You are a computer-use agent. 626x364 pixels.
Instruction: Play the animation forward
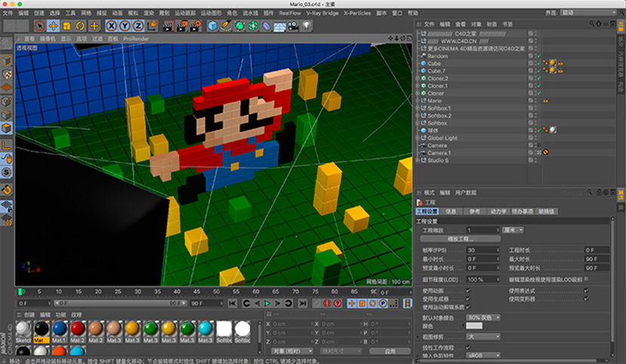click(268, 304)
